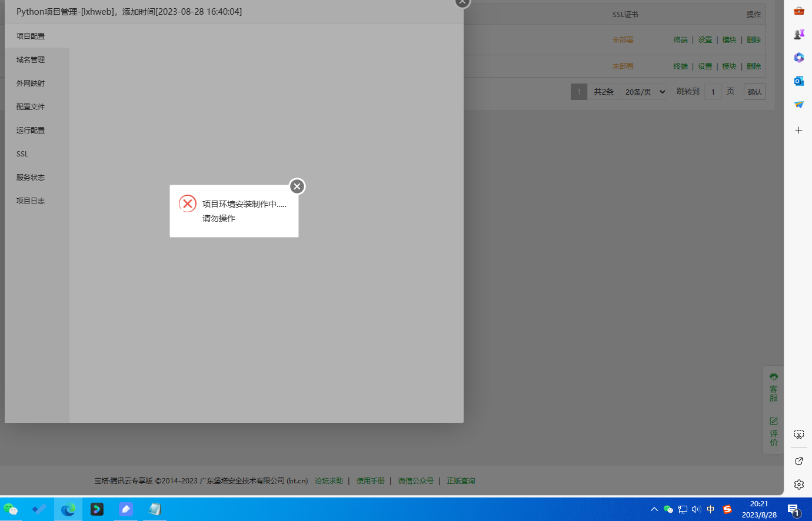Open Outlook in Edge sidebar
Viewport: 812px width, 521px height.
tap(798, 81)
